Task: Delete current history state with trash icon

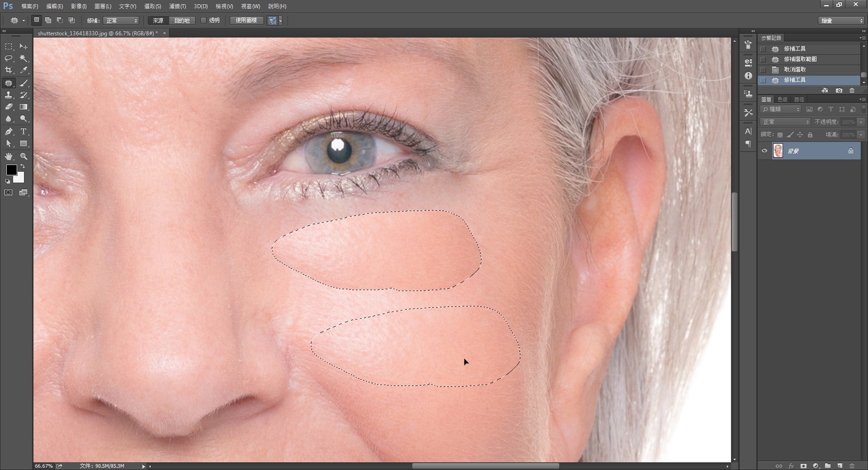Action: pyautogui.click(x=852, y=90)
